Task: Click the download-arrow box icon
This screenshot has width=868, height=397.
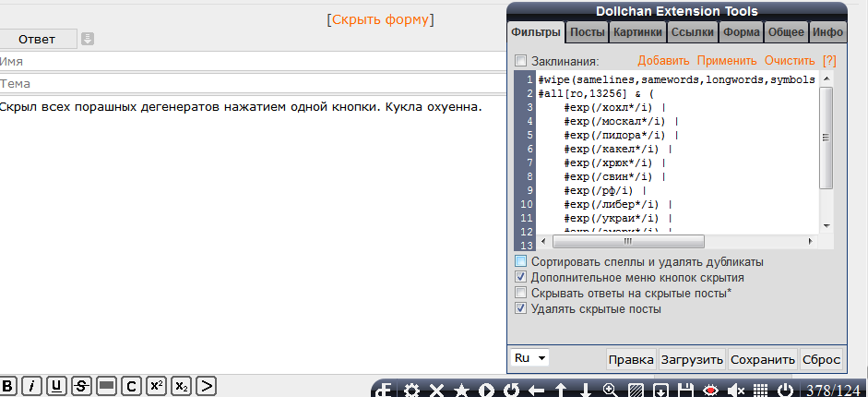Action: click(660, 390)
